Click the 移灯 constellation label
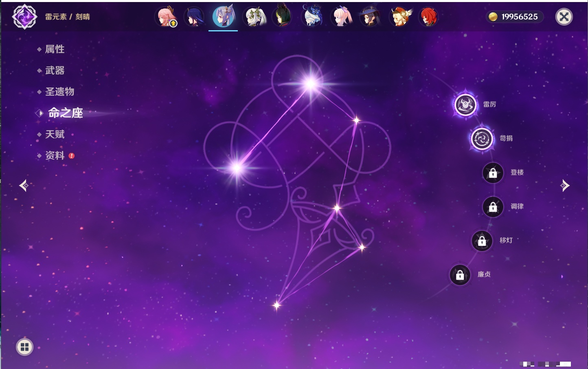 (506, 241)
